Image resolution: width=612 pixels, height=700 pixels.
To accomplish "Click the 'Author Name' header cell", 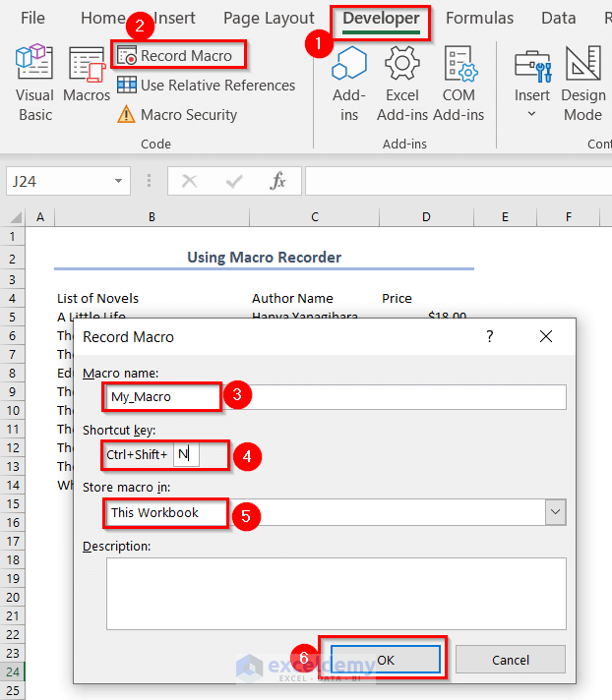I will (x=292, y=298).
